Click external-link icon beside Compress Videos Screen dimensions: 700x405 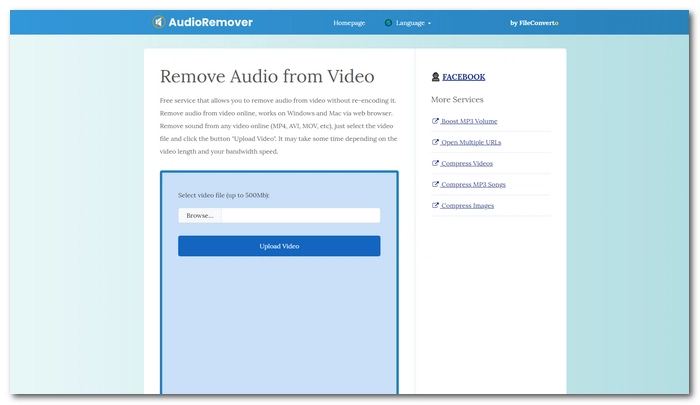click(435, 163)
